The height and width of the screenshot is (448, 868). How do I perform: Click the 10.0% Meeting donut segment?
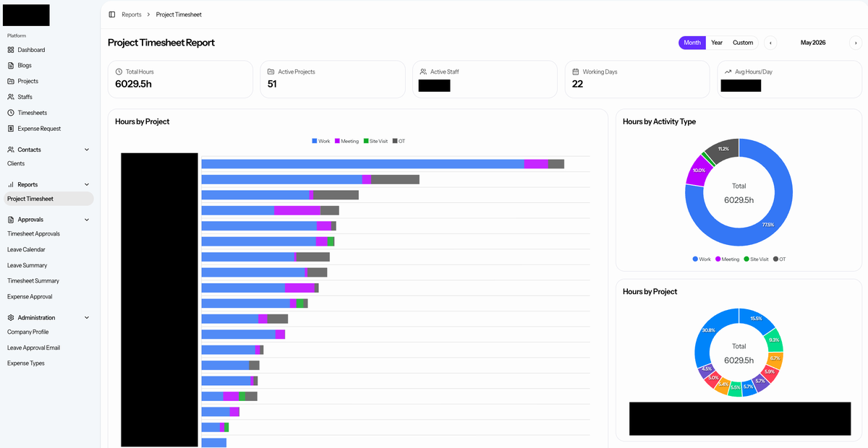point(699,171)
